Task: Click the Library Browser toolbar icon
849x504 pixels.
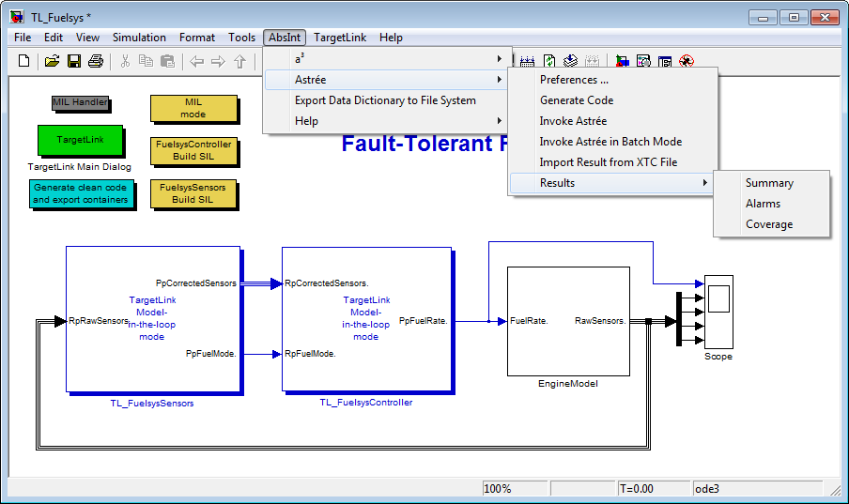Action: [622, 61]
